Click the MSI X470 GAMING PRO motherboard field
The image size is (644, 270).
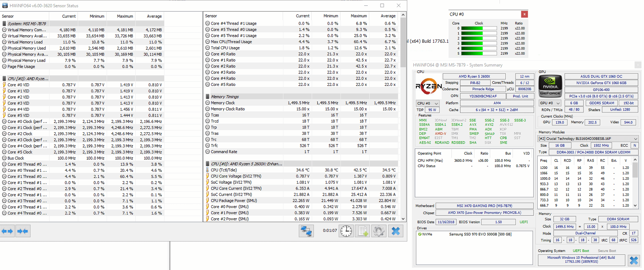click(484, 206)
